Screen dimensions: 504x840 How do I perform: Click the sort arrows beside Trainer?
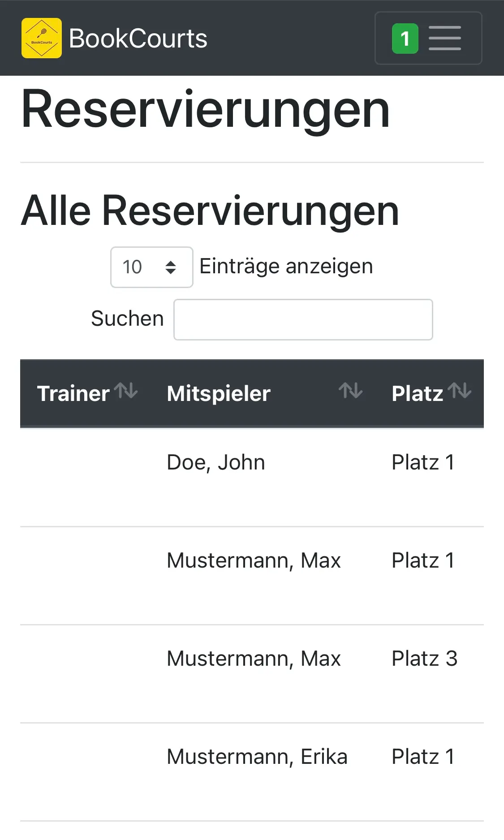(126, 391)
